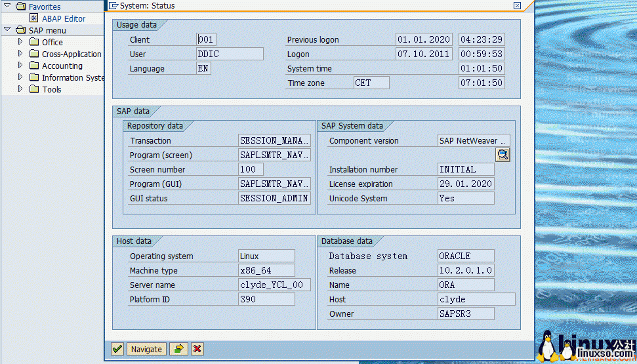Close the System: Status dialog

click(x=517, y=6)
